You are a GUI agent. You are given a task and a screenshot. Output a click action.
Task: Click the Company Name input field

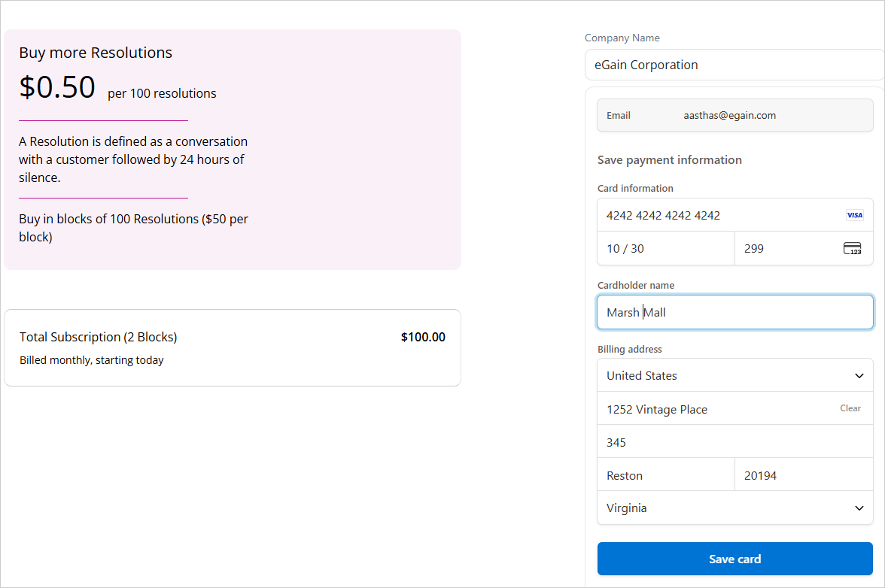734,65
